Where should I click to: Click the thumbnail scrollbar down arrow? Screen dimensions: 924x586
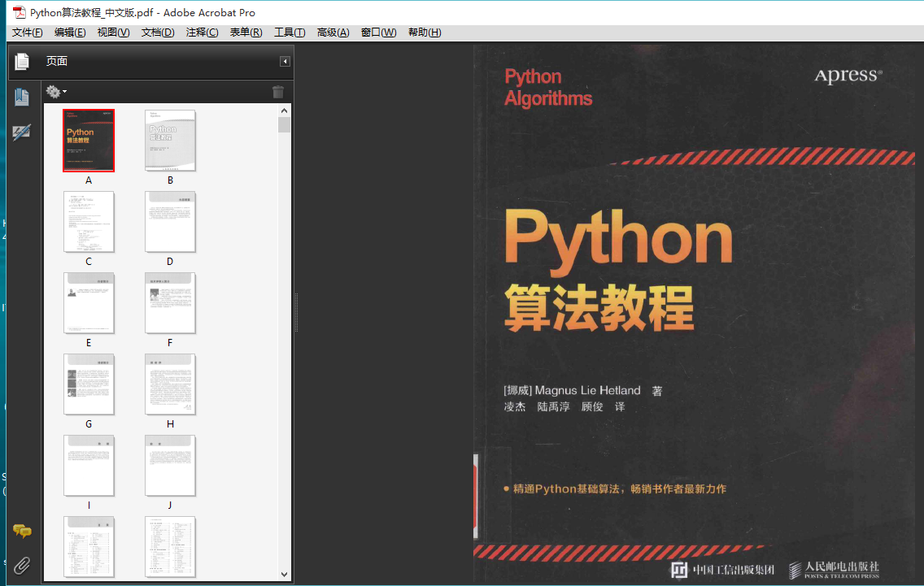285,575
